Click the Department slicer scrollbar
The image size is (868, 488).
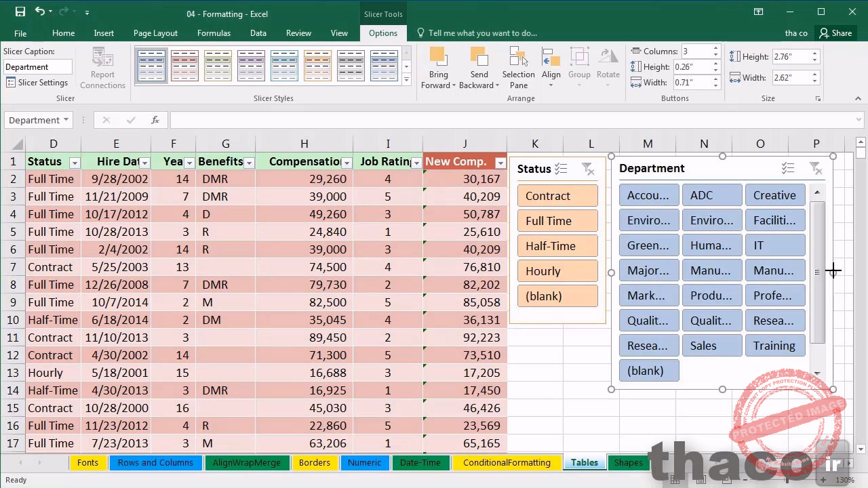click(817, 272)
